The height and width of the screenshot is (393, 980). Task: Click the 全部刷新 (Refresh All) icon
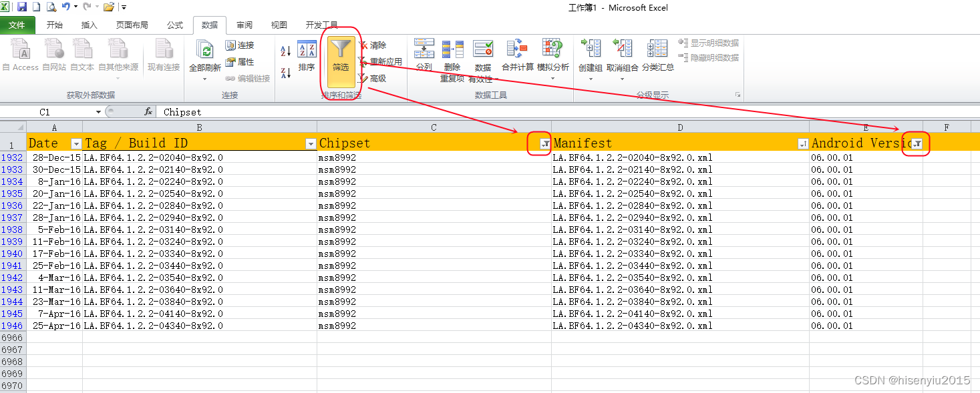point(204,51)
